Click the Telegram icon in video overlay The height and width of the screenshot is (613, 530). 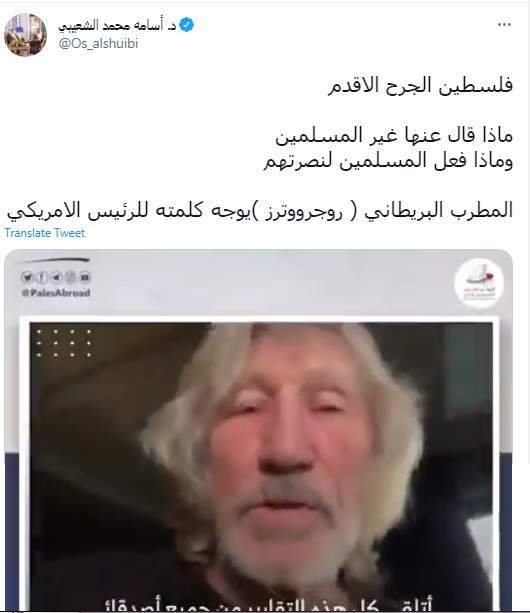[56, 277]
